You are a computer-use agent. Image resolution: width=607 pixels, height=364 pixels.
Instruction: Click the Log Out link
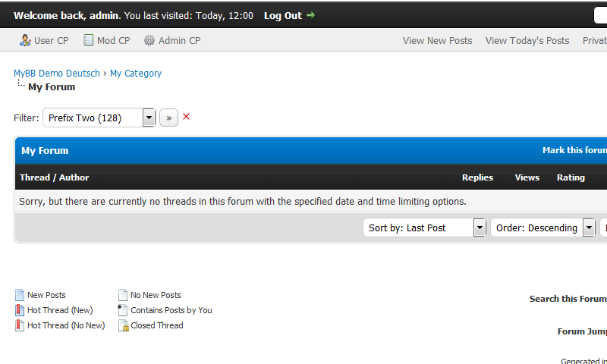coord(282,15)
